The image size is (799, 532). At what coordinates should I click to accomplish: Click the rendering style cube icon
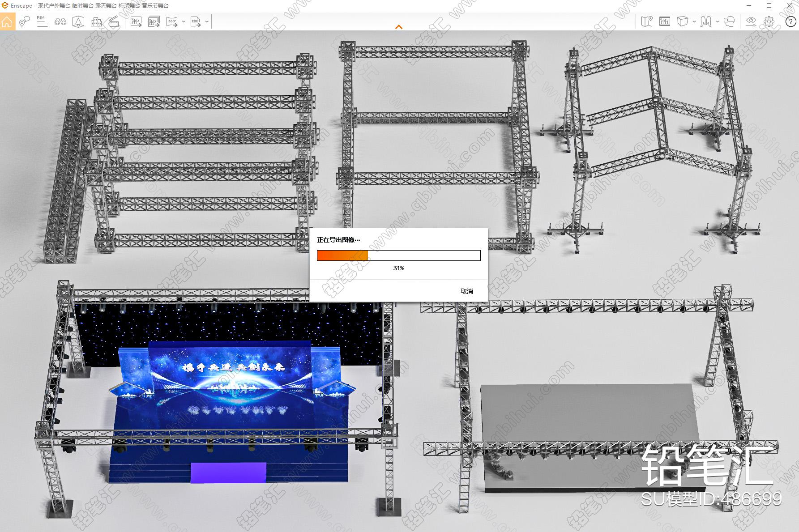point(683,21)
